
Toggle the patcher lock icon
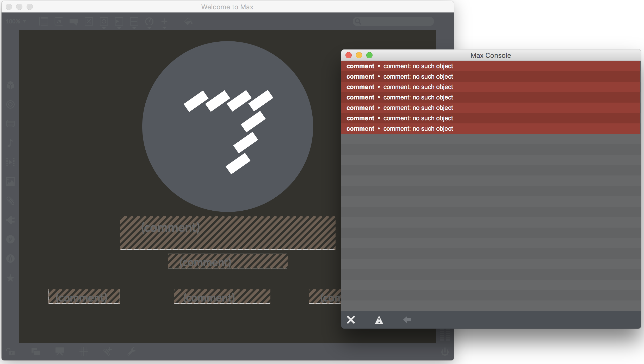tap(10, 352)
